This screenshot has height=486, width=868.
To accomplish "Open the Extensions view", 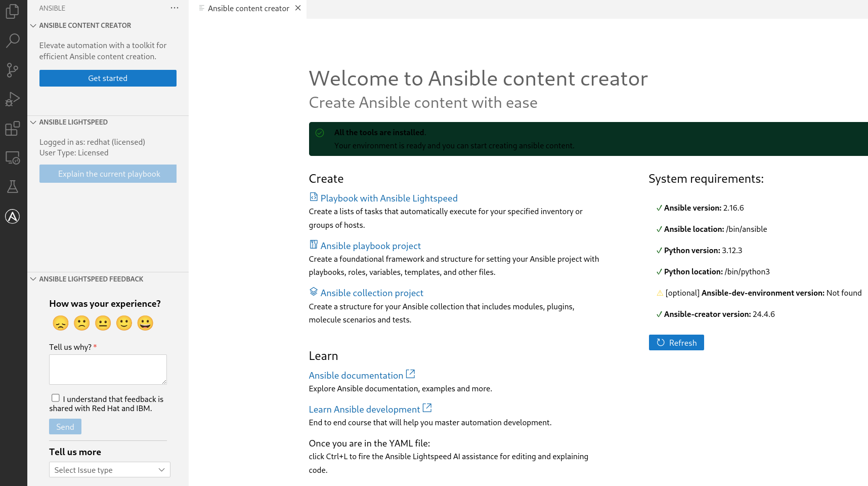I will coord(13,129).
